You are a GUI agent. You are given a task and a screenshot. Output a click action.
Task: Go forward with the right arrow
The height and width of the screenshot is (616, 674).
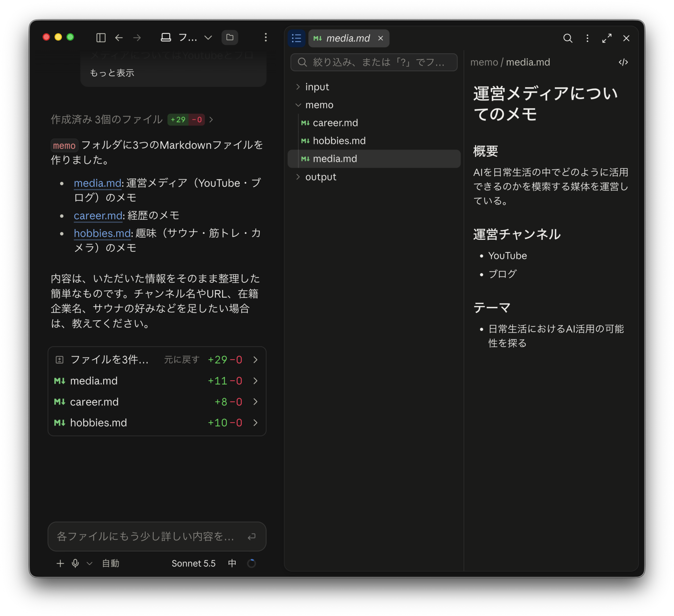137,38
